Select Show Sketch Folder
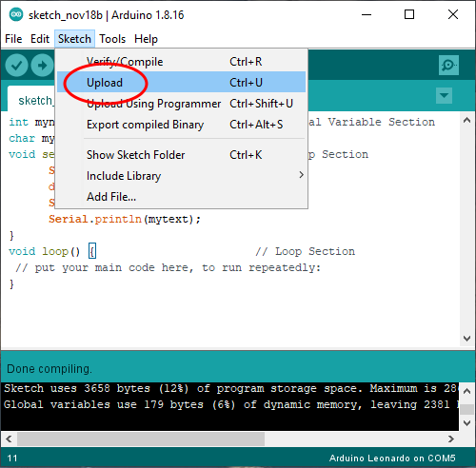Image resolution: width=476 pixels, height=468 pixels. (x=181, y=155)
